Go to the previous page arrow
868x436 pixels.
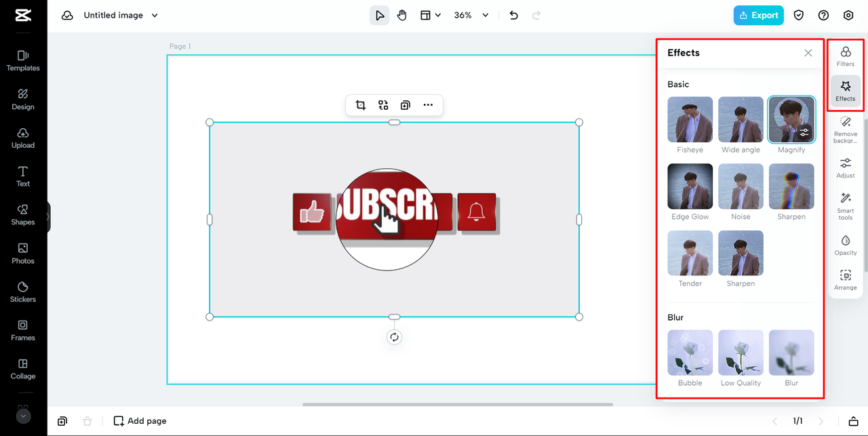pyautogui.click(x=775, y=421)
